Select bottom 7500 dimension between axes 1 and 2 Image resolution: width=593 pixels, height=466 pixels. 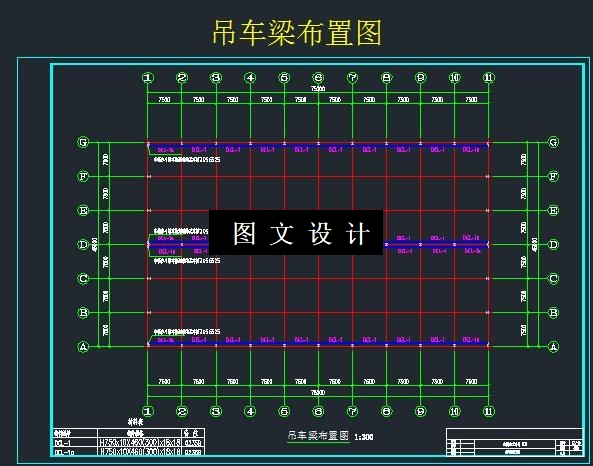(x=164, y=382)
